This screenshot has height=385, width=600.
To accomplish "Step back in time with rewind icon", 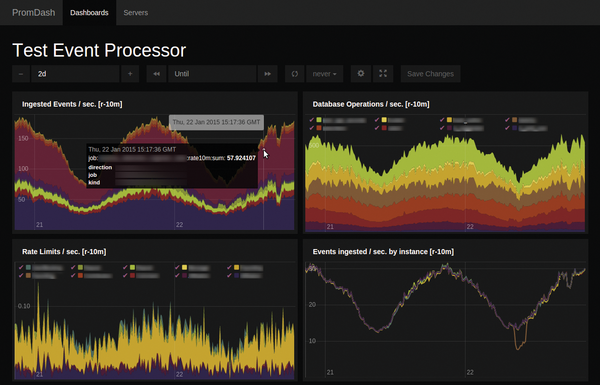I will pos(157,74).
